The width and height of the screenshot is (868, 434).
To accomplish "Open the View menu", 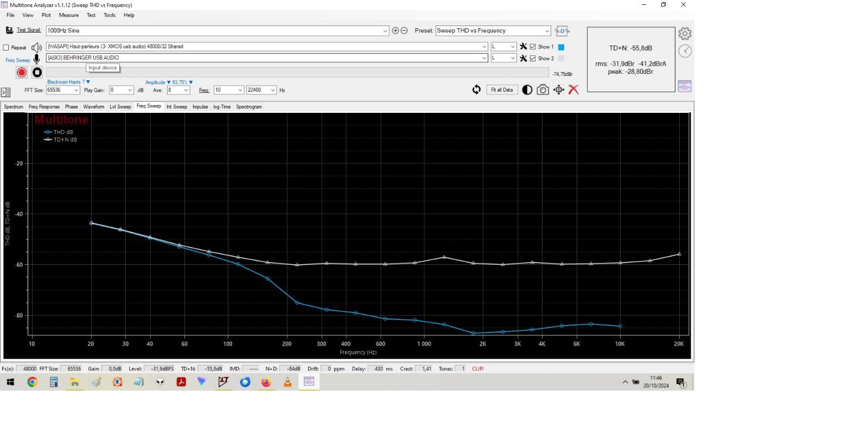I will point(28,15).
